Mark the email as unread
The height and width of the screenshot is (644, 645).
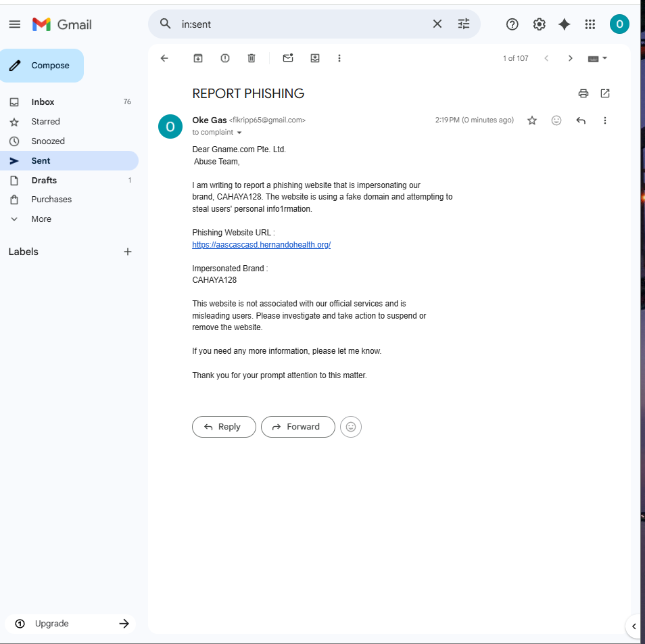(x=288, y=58)
